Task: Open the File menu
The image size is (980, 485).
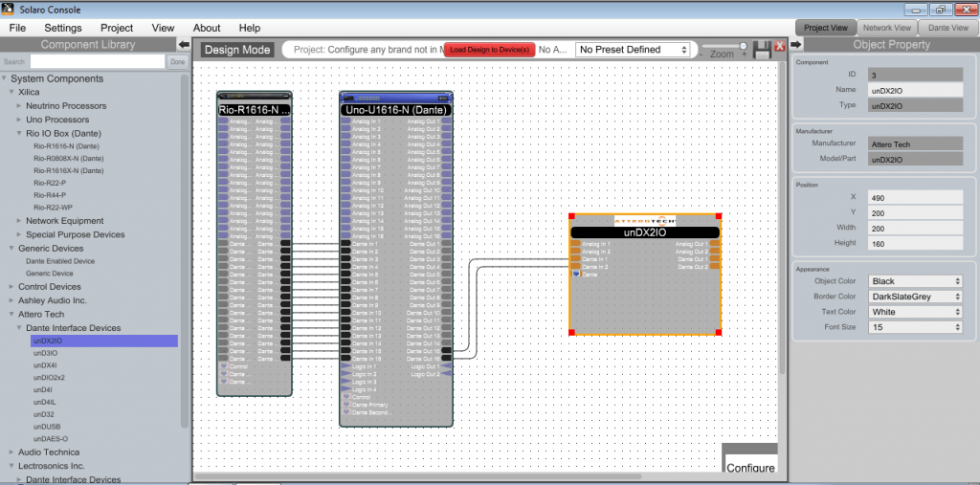Action: click(17, 28)
